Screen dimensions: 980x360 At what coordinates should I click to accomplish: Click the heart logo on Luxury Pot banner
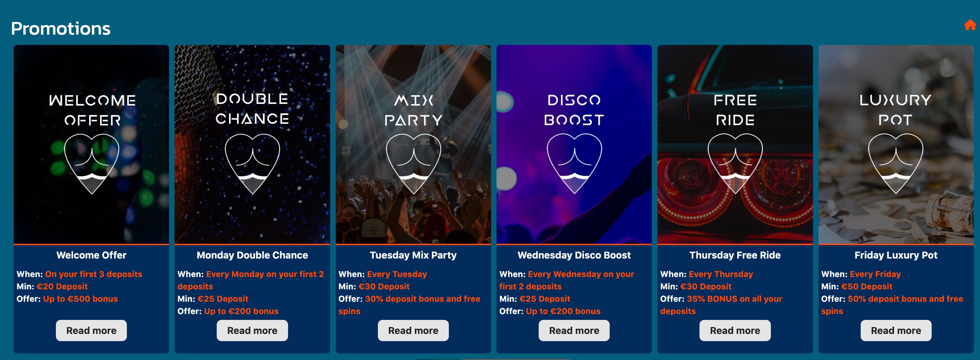[x=896, y=164]
